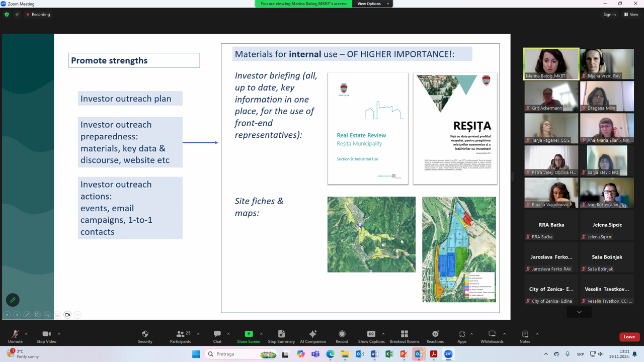Open PowerPoint from taskbar

(404, 354)
